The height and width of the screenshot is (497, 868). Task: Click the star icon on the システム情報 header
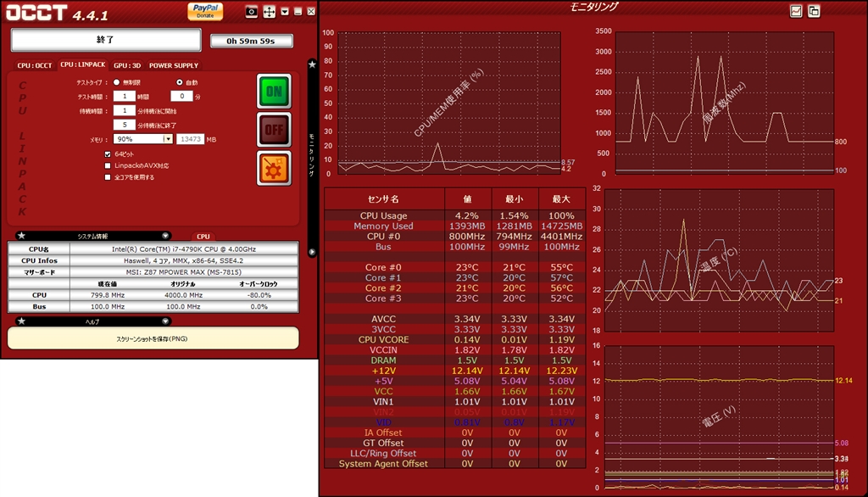pos(21,236)
